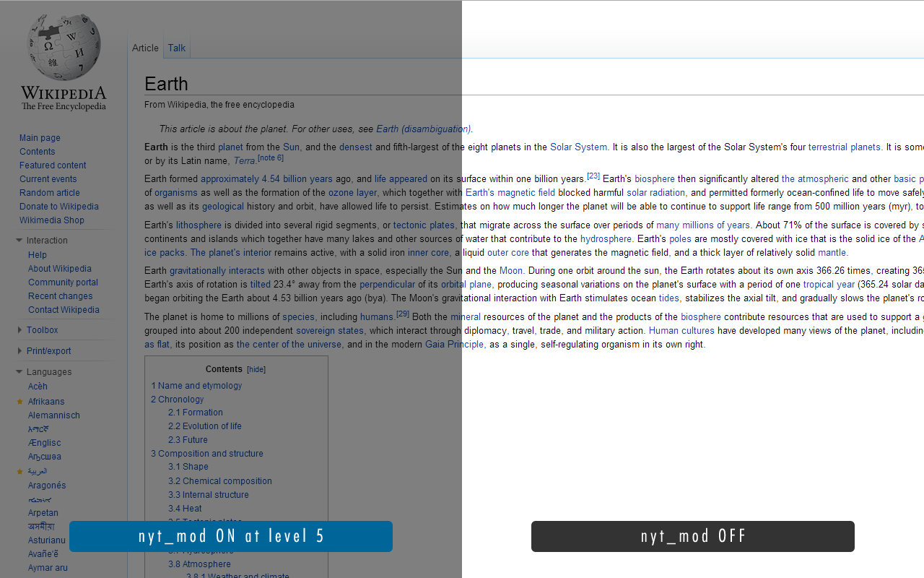View Recent changes
924x578 pixels.
tap(61, 296)
